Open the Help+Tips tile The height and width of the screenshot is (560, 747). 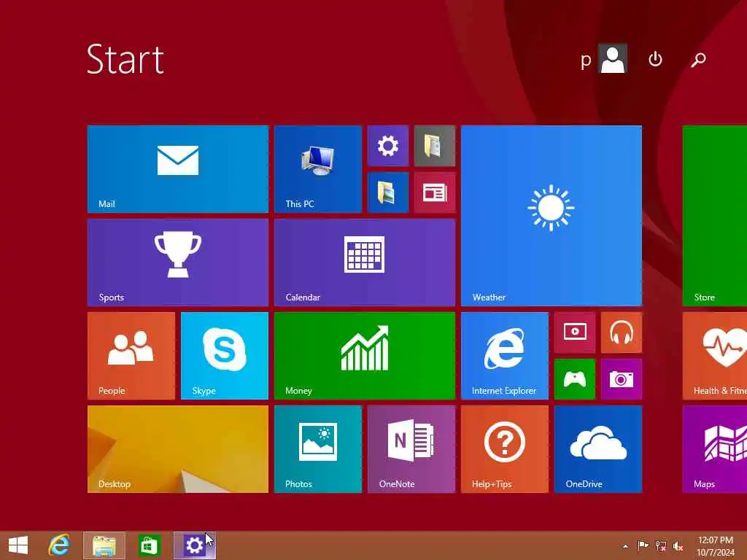coord(505,449)
